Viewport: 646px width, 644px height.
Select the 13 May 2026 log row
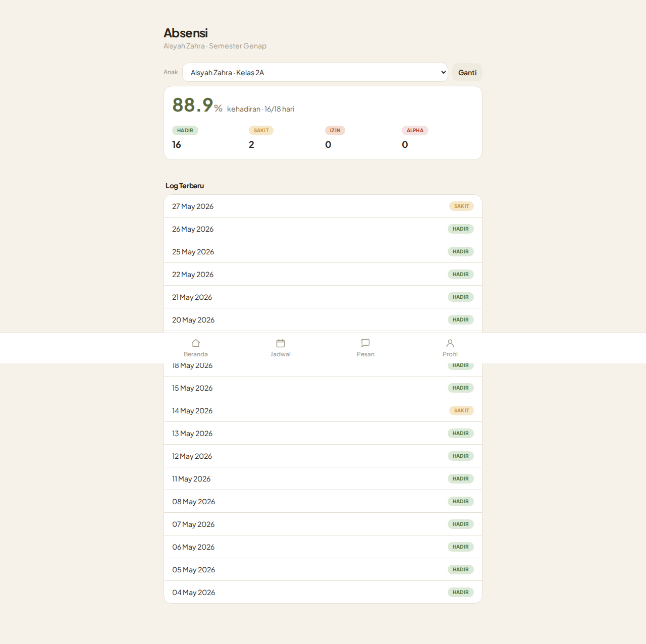coord(323,433)
